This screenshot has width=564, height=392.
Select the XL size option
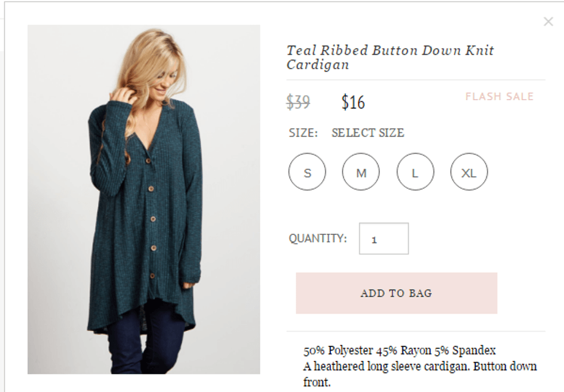pyautogui.click(x=469, y=172)
